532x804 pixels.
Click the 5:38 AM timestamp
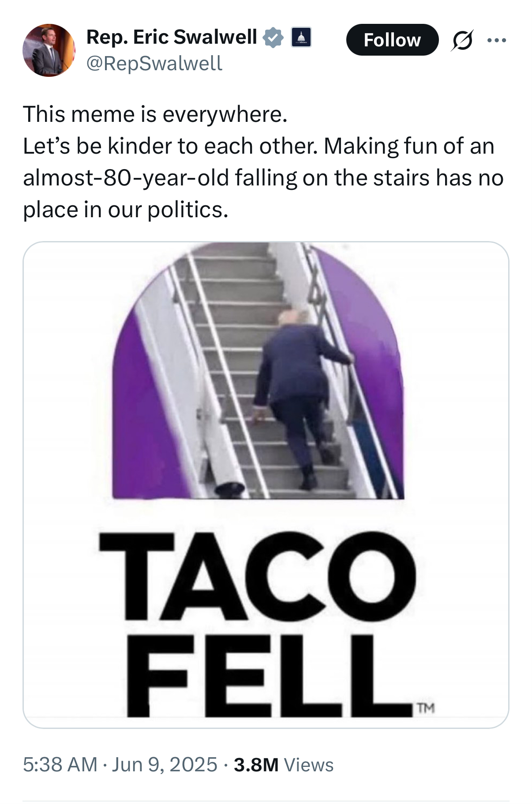[60, 765]
